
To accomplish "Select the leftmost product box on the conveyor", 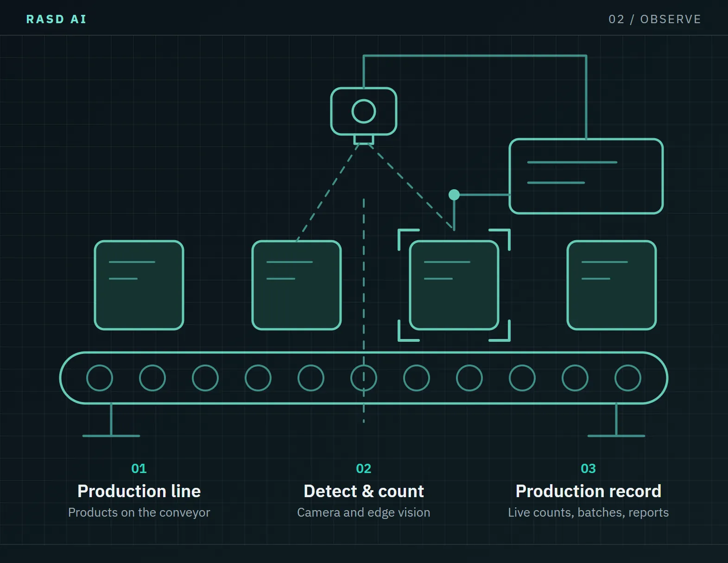I will (x=139, y=285).
